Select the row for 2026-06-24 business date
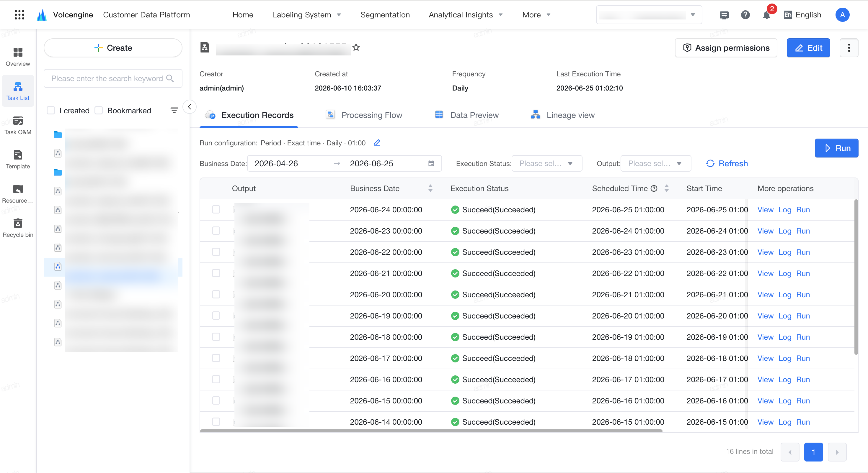Image resolution: width=868 pixels, height=473 pixels. pyautogui.click(x=216, y=209)
